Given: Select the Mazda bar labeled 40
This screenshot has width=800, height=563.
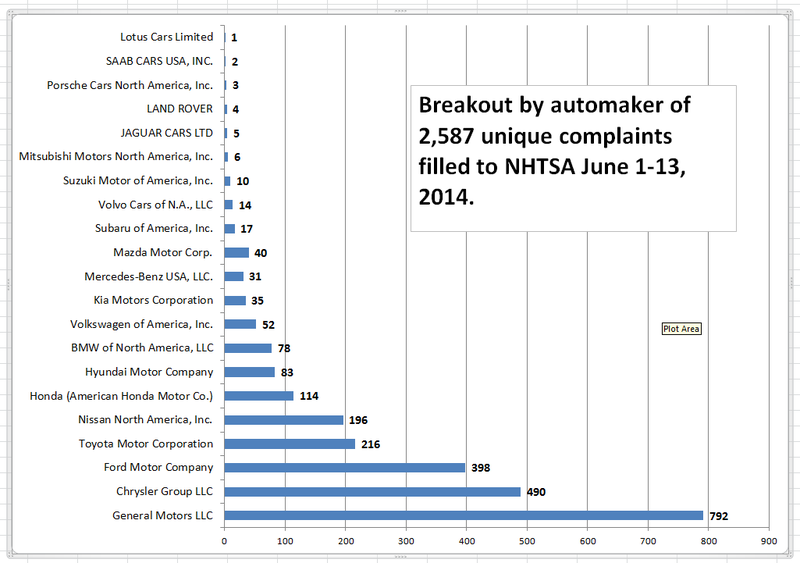Looking at the screenshot, I should point(236,253).
